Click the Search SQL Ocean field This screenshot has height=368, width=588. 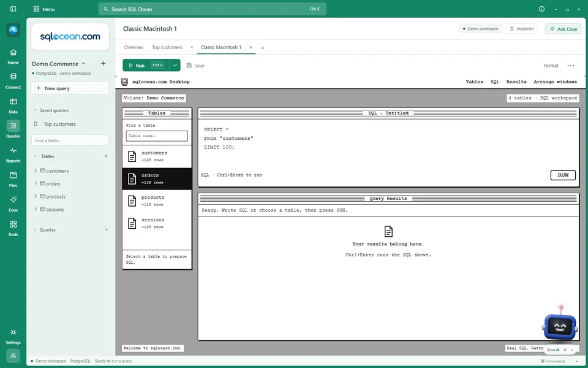tap(213, 9)
